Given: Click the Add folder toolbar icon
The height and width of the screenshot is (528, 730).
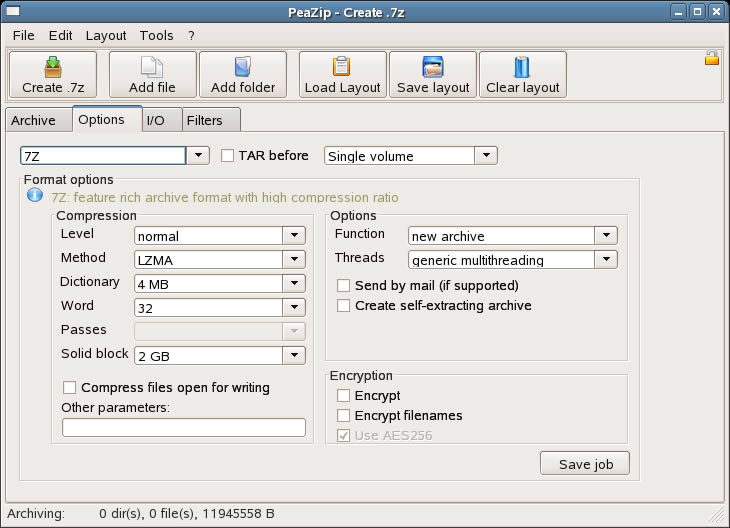Looking at the screenshot, I should point(243,67).
